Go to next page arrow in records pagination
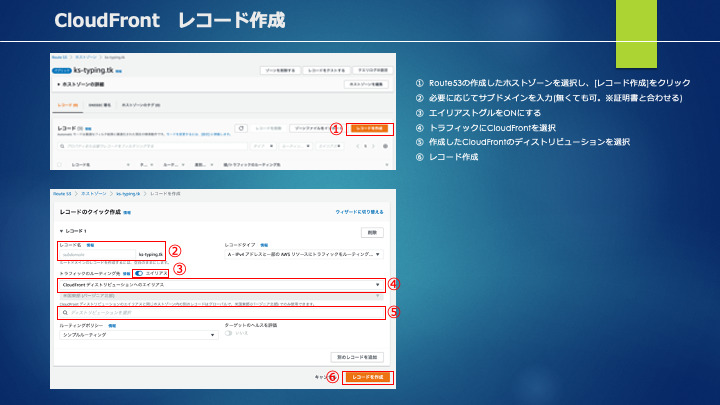Screen dimensions: 720x405 pos(373,146)
